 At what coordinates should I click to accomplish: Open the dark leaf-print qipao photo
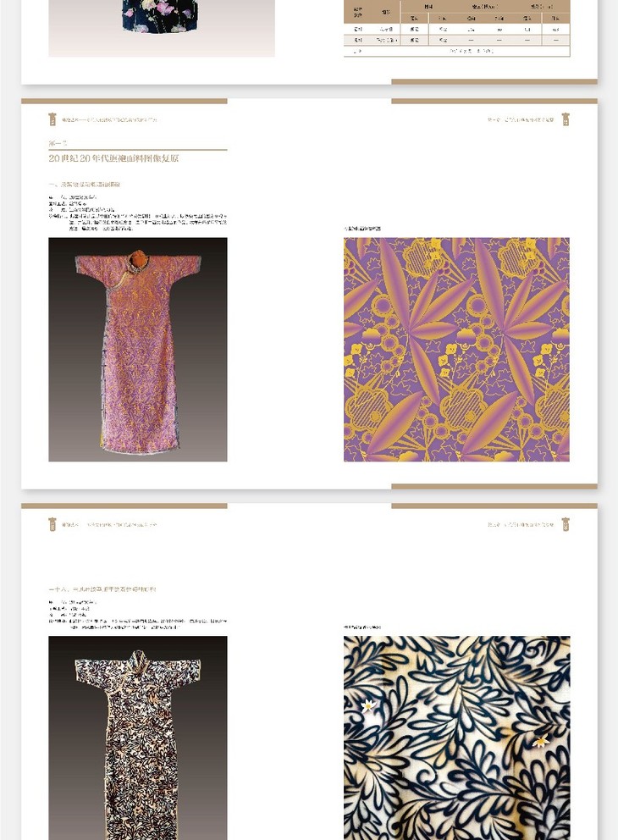coord(138,738)
